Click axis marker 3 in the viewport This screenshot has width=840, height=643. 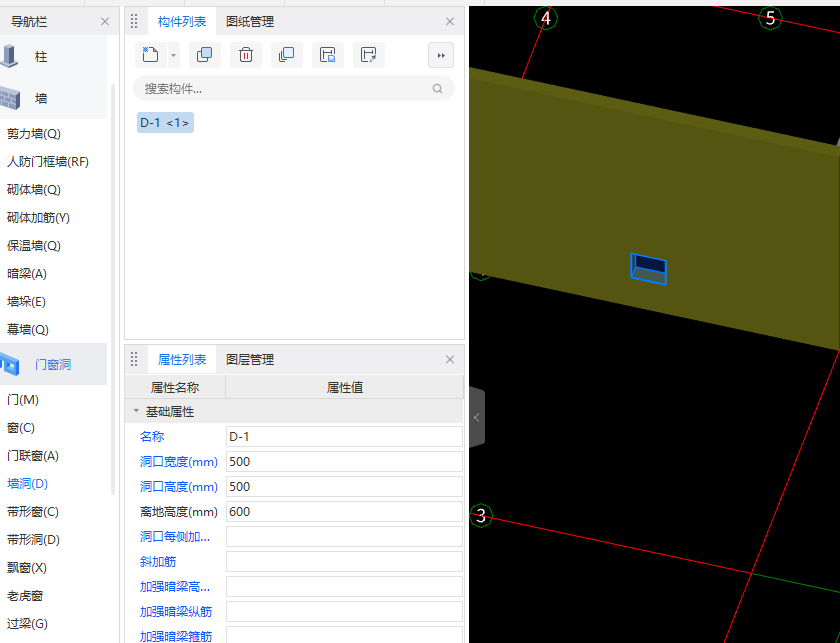(x=481, y=515)
